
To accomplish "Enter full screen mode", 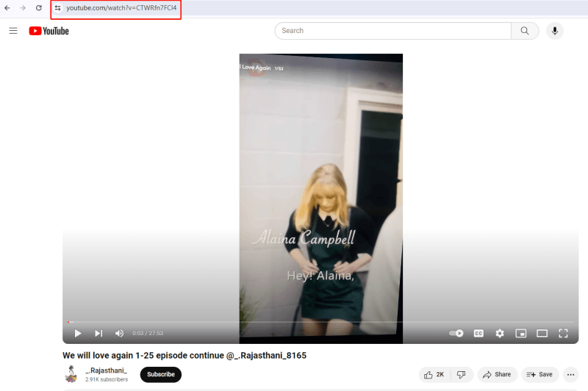I will [563, 333].
